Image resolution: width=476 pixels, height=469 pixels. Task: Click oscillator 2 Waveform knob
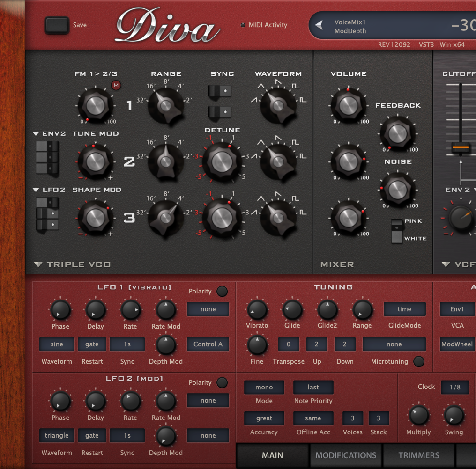point(278,161)
